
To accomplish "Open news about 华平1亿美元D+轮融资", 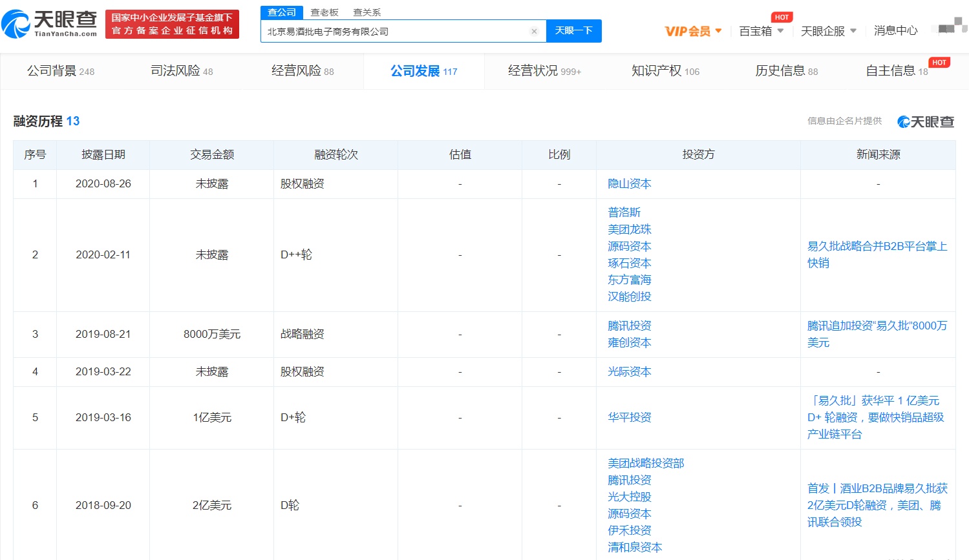I will (875, 417).
